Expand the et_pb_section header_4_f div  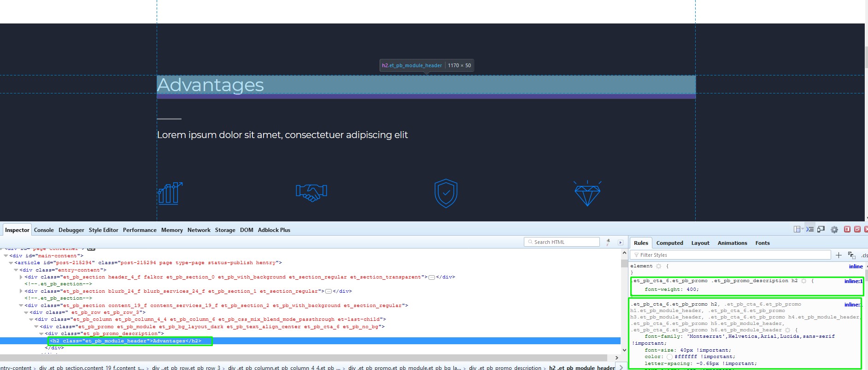(x=21, y=277)
